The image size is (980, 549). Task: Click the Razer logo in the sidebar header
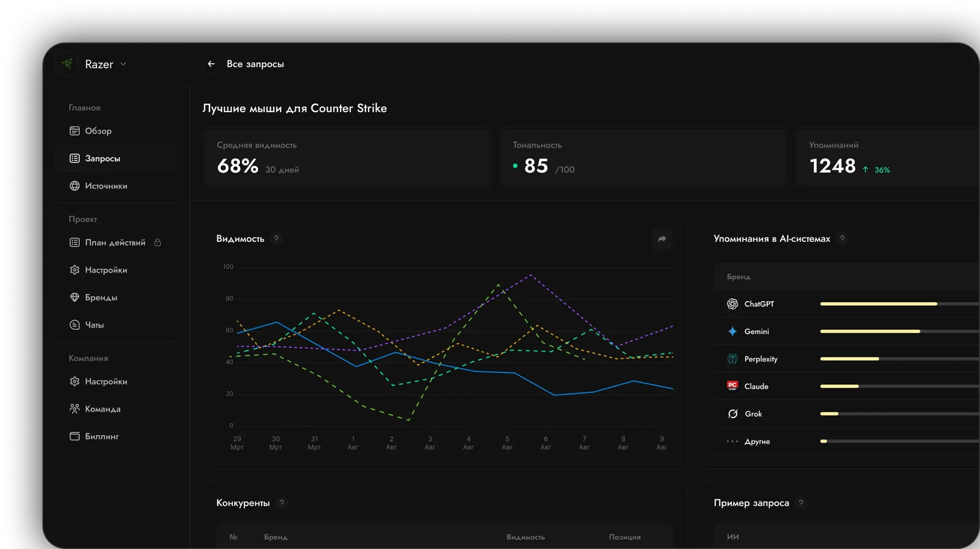67,64
